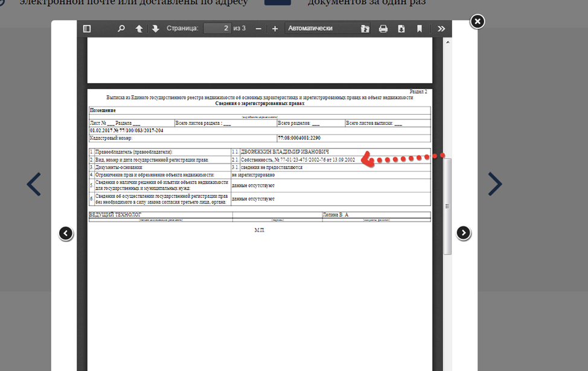Image resolution: width=588 pixels, height=371 pixels.
Task: Click 'Раздел 2' label on the page
Action: click(418, 92)
